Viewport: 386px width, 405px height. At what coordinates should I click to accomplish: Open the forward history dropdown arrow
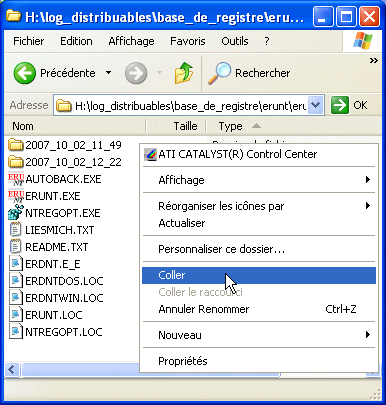click(159, 73)
